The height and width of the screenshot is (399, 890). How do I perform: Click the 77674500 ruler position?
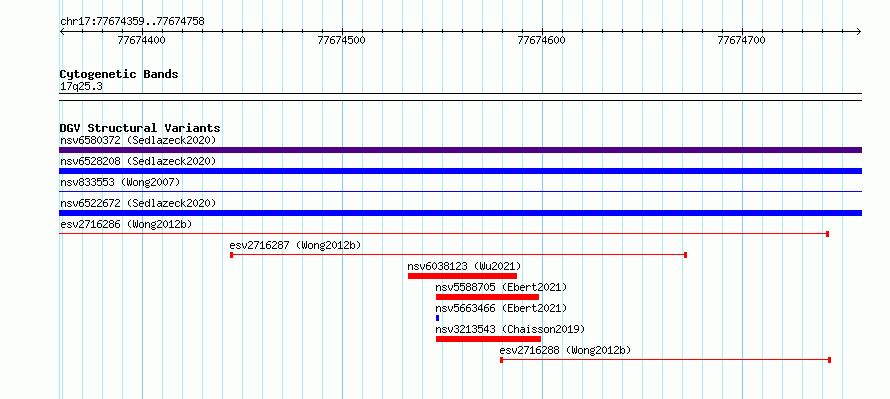click(342, 40)
